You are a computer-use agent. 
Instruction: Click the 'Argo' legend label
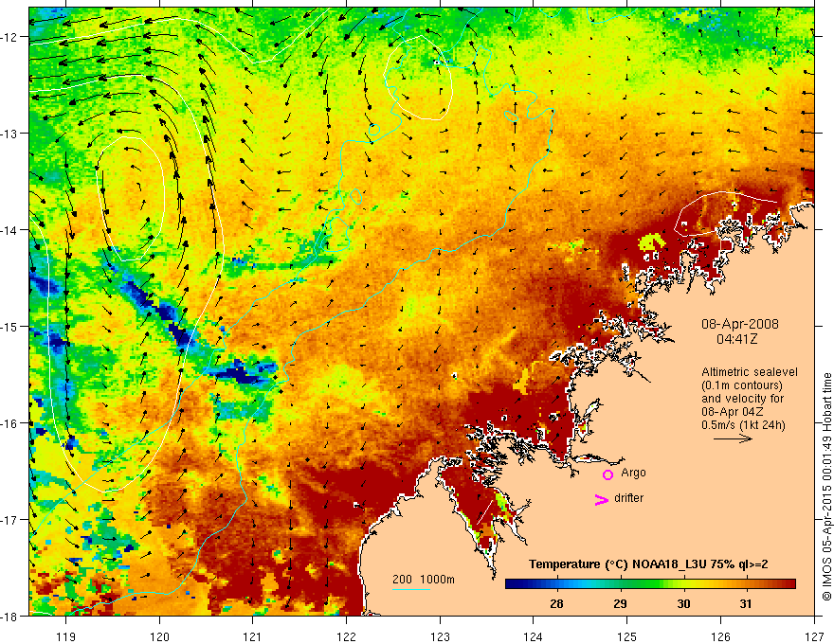point(633,473)
